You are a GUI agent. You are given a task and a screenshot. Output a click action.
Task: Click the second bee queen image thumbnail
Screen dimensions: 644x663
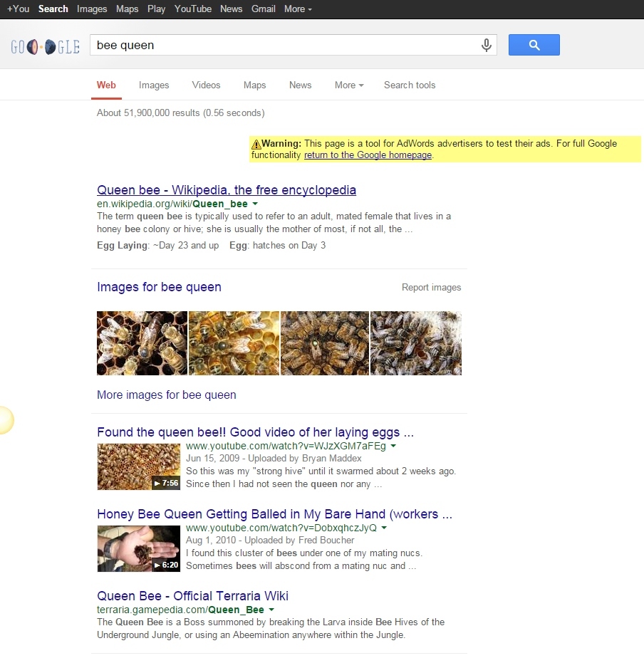pyautogui.click(x=234, y=343)
